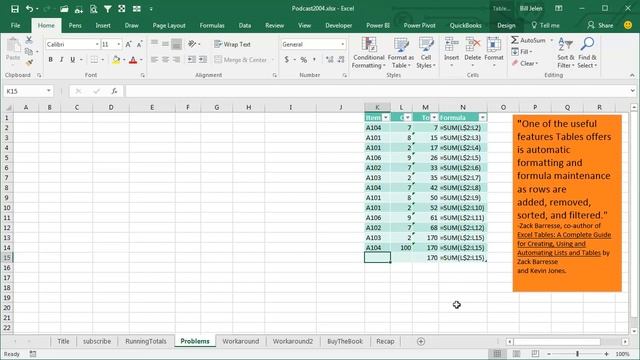Switch to the Data ribbon tab
640x360 pixels.
[245, 25]
